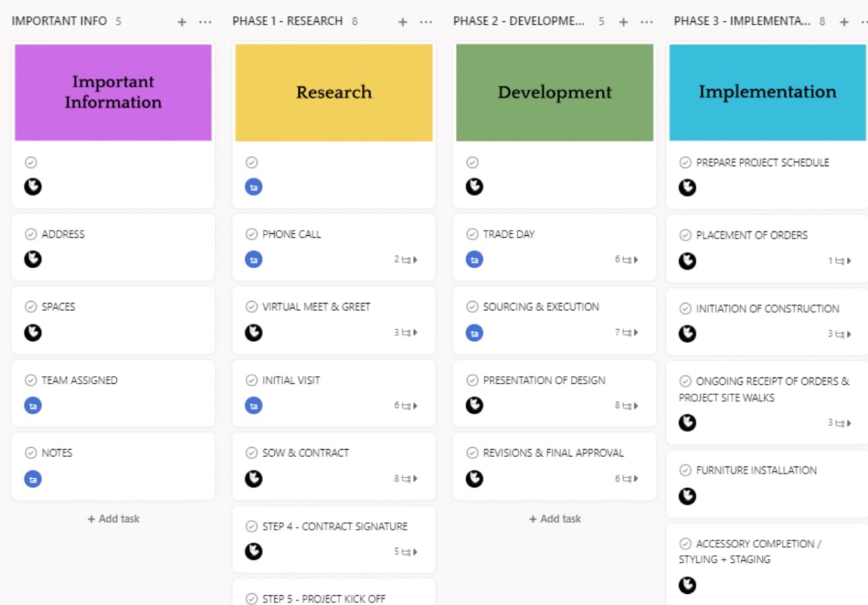Click the plus icon in Important Info column header
This screenshot has width=868, height=605.
pos(182,22)
